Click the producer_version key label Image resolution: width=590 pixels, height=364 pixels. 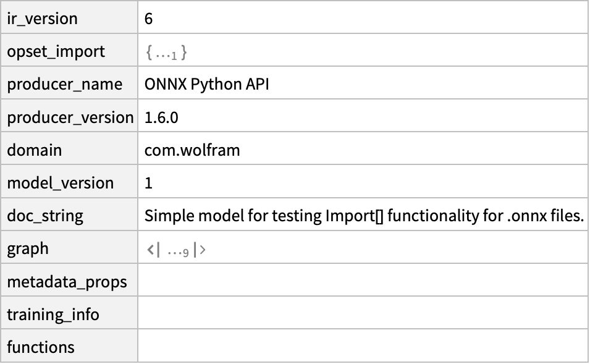(70, 117)
